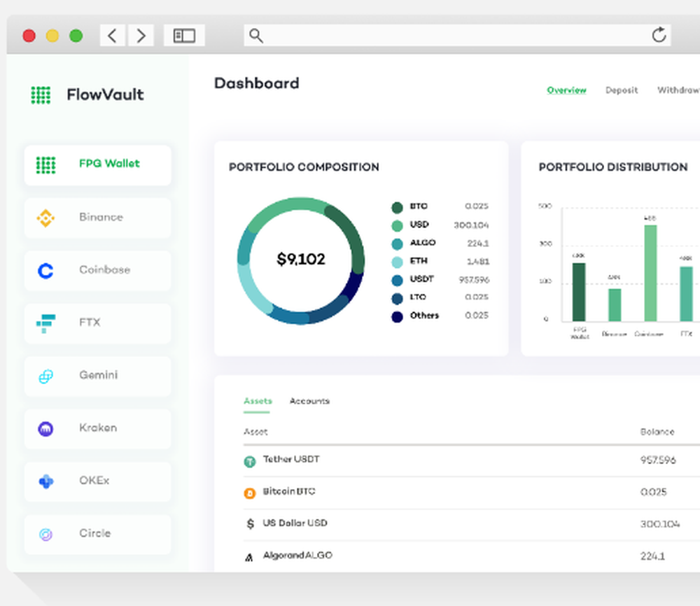
Task: Click the ETH color dot in the legend
Action: click(x=397, y=262)
